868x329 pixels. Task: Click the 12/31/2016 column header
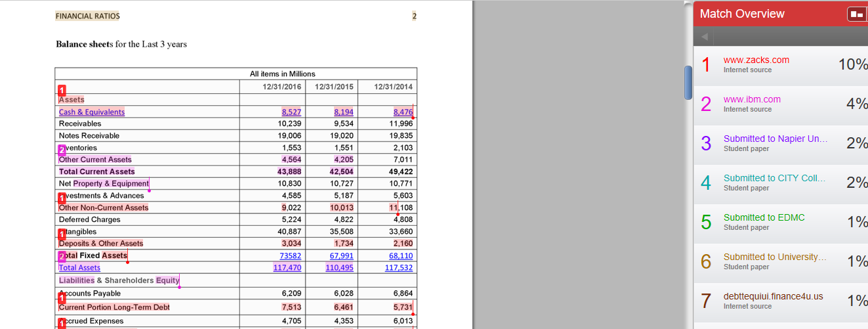(x=282, y=87)
